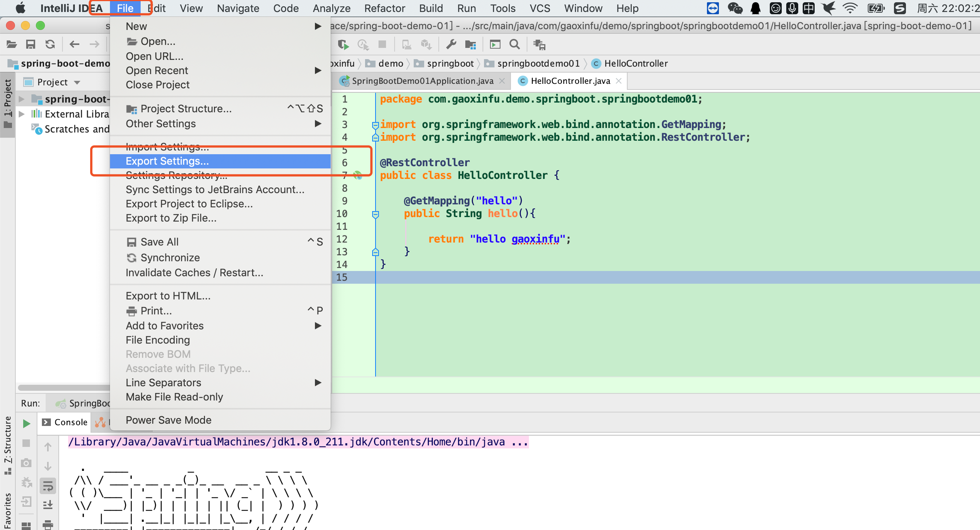980x530 pixels.
Task: Open Settings via wrench toolbar icon
Action: pos(451,45)
